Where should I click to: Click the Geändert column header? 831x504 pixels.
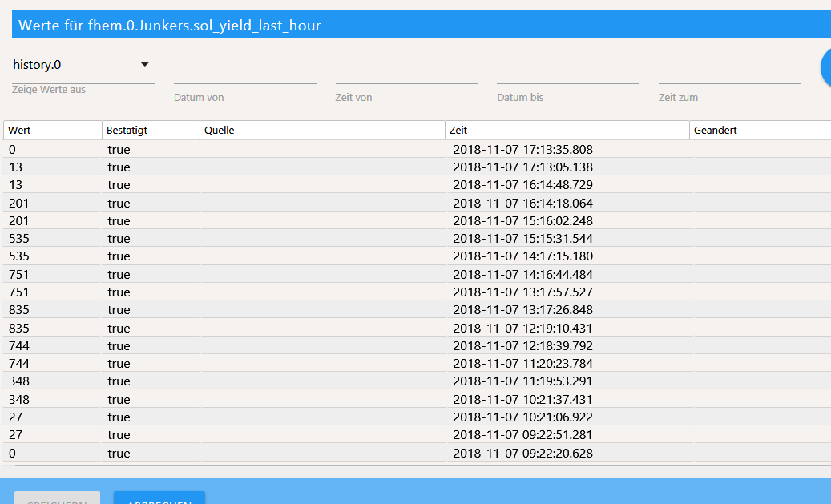pyautogui.click(x=760, y=131)
